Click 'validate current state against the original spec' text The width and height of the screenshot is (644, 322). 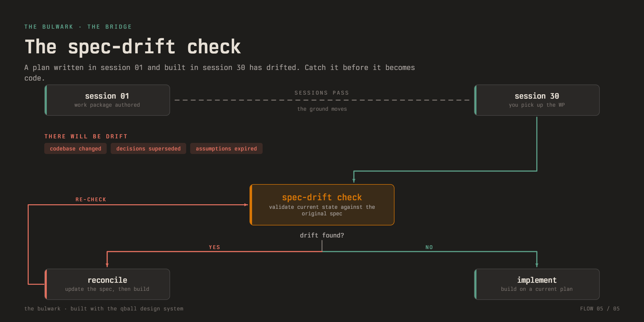coord(322,210)
